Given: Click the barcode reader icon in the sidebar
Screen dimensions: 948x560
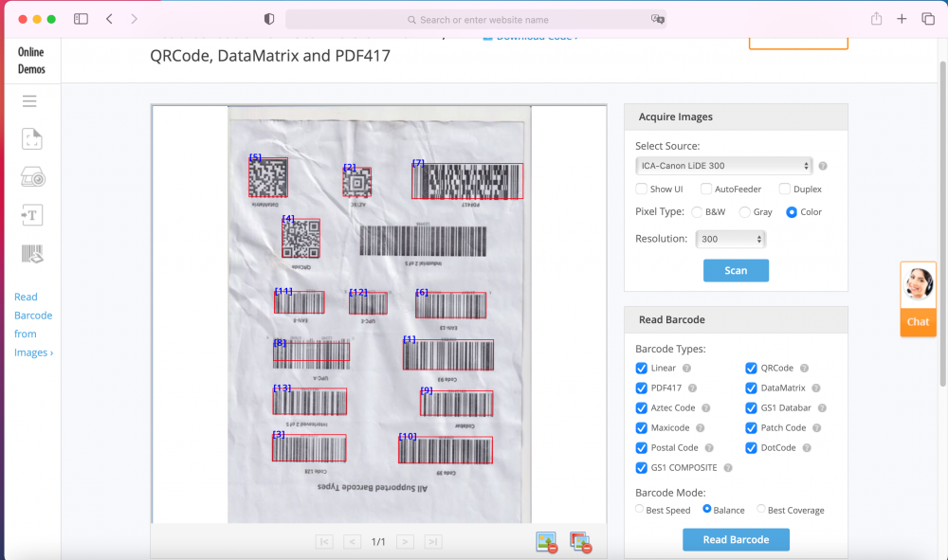Looking at the screenshot, I should pyautogui.click(x=32, y=254).
